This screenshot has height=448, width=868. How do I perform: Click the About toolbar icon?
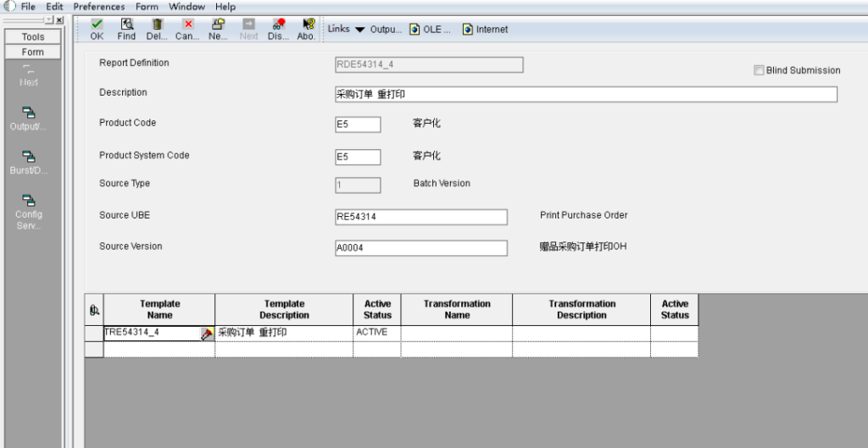[309, 25]
